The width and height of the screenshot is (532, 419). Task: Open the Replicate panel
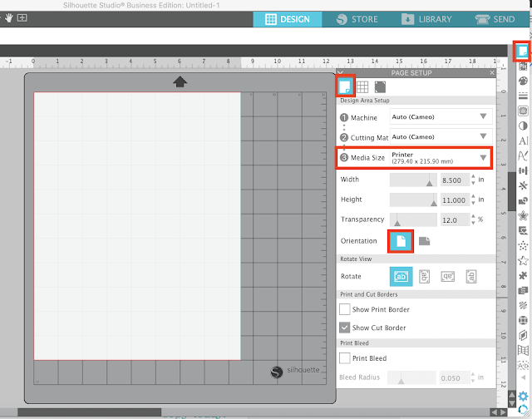tap(523, 185)
